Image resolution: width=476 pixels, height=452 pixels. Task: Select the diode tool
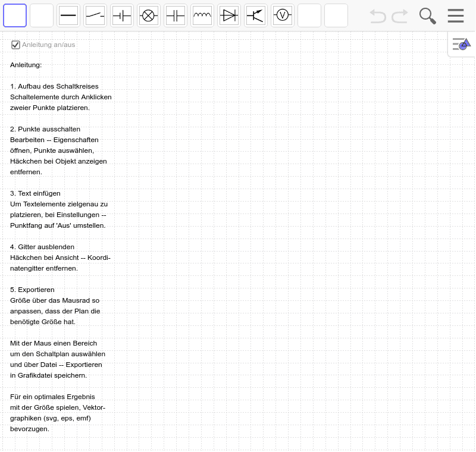(229, 15)
